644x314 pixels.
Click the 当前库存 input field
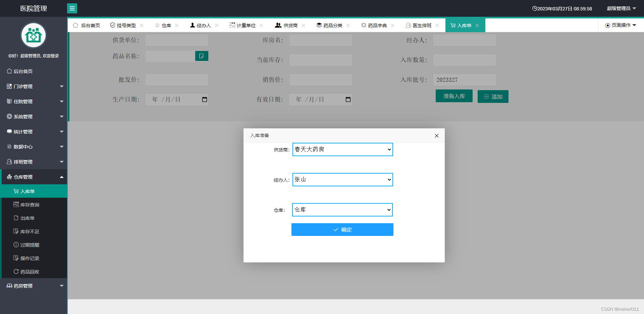click(321, 60)
